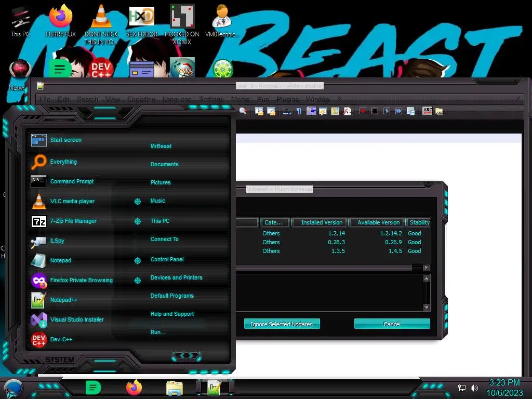Expand jump list for Firefox Private Browsing
Viewport: 532px width, 399px height.
pos(137,280)
